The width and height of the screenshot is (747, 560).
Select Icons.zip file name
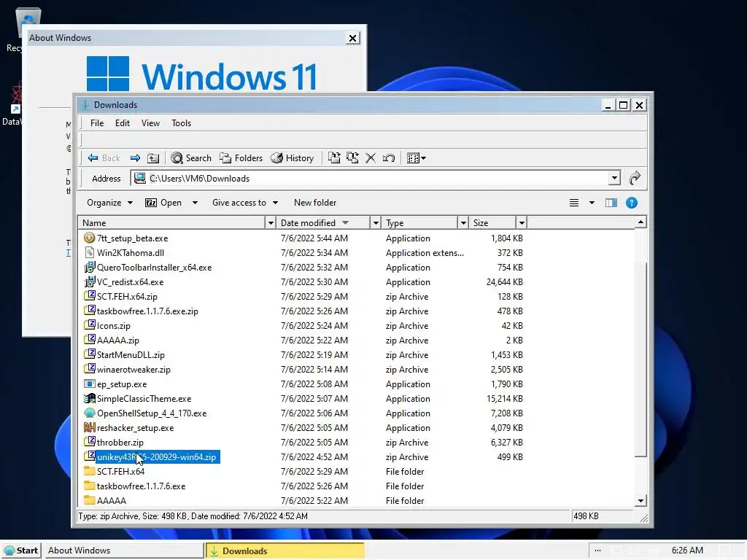coord(113,326)
